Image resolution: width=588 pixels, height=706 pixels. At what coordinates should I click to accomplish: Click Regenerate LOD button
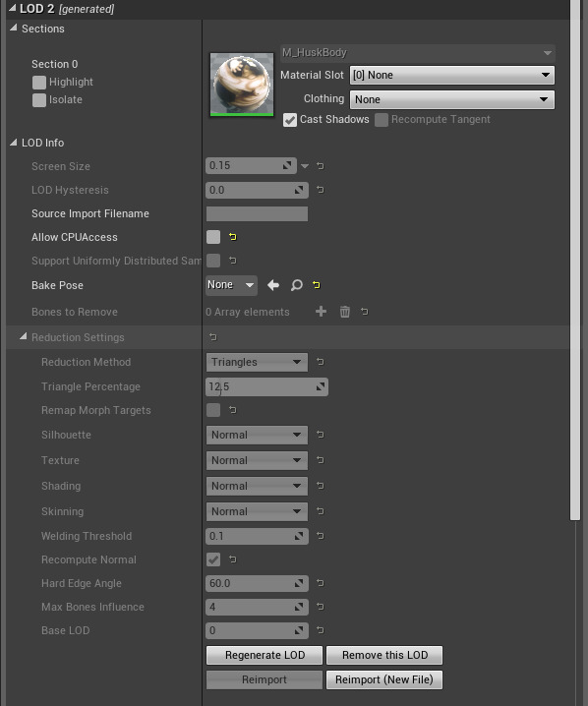coord(265,655)
